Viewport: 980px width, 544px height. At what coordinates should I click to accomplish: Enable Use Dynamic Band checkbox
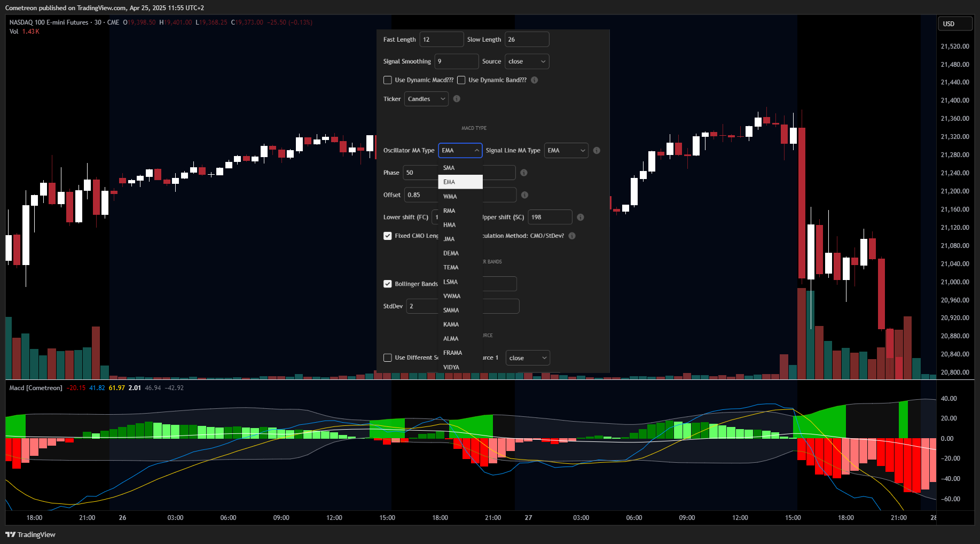461,80
